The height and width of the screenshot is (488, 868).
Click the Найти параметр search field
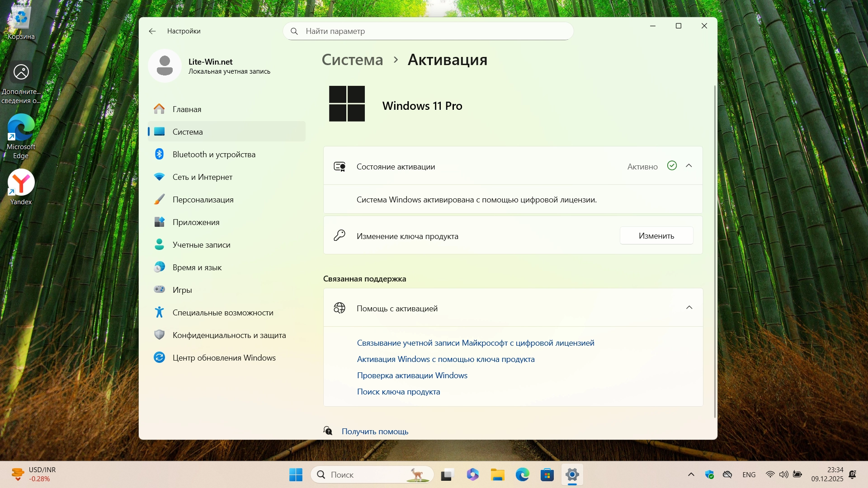pos(428,31)
